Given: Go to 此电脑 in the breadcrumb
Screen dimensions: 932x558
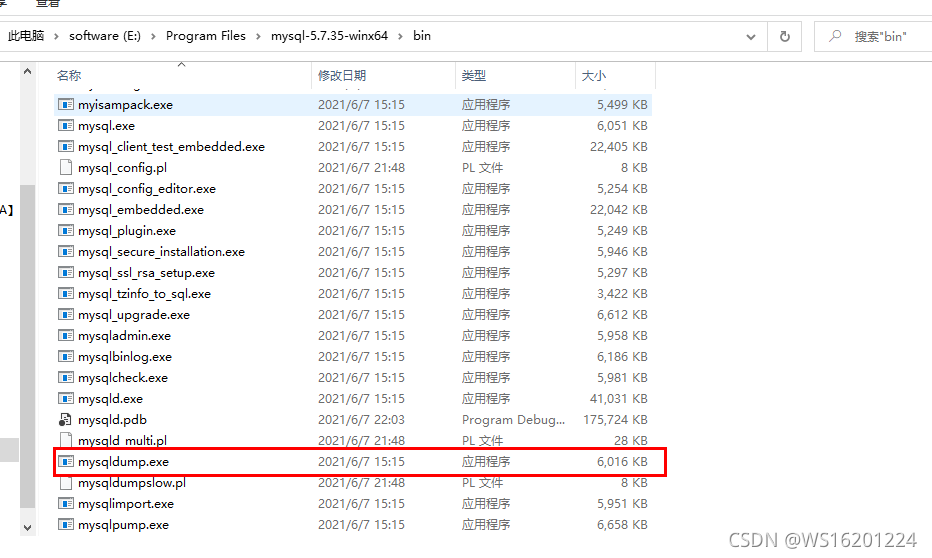Looking at the screenshot, I should tap(26, 36).
